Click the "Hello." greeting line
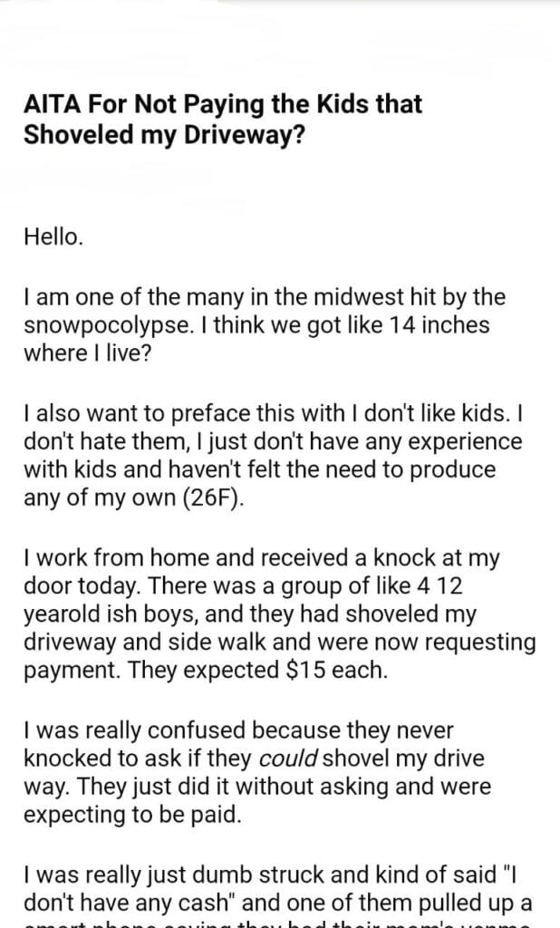Viewport: 560px width, 928px height. [x=53, y=239]
